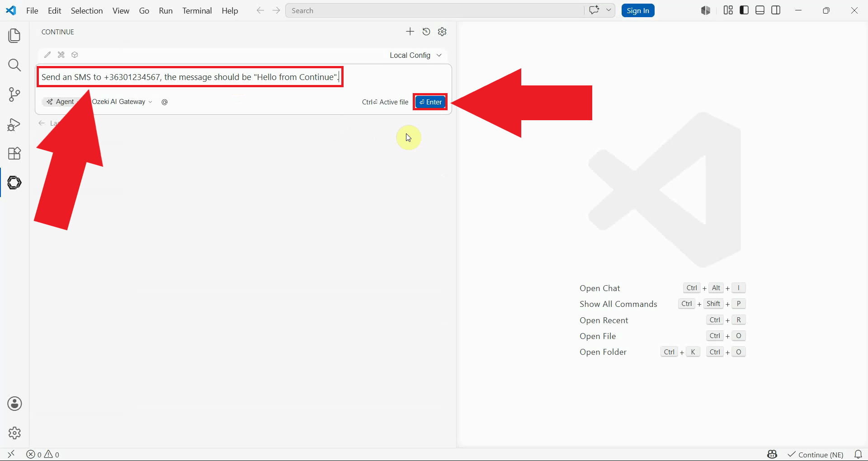Click the title bar Search box
This screenshot has width=868, height=461.
[434, 10]
